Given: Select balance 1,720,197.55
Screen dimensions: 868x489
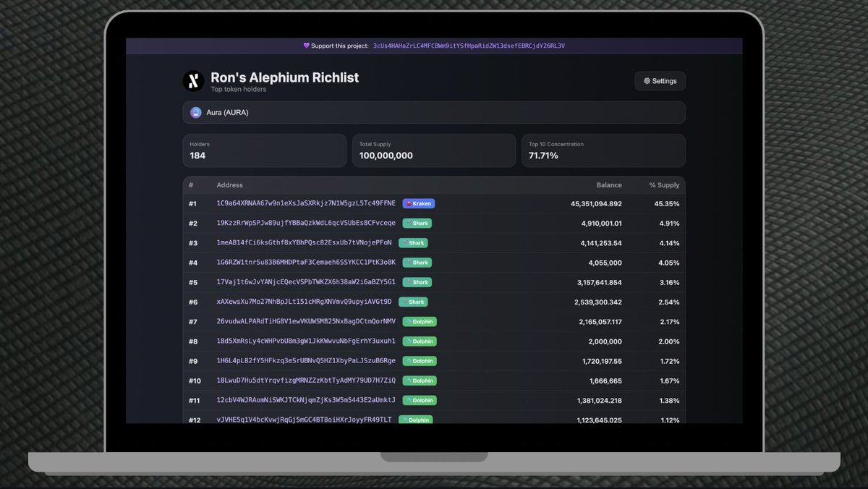Looking at the screenshot, I should [602, 361].
